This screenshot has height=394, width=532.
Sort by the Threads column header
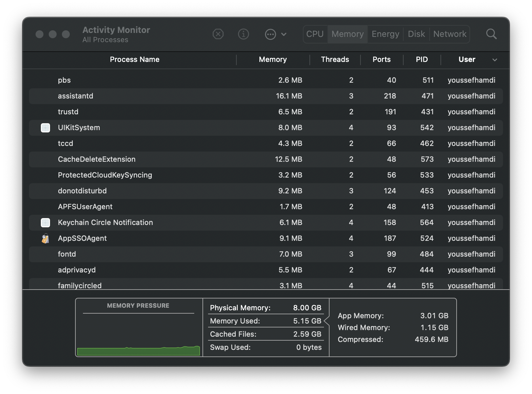tap(335, 60)
